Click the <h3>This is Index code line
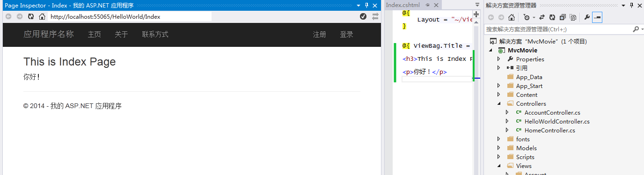This screenshot has width=644, height=175. click(437, 58)
